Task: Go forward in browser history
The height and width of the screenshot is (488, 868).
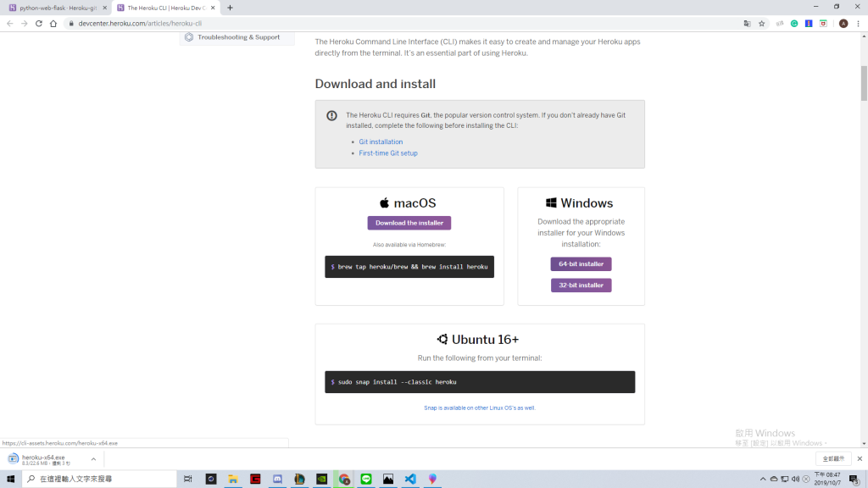Action: point(25,23)
